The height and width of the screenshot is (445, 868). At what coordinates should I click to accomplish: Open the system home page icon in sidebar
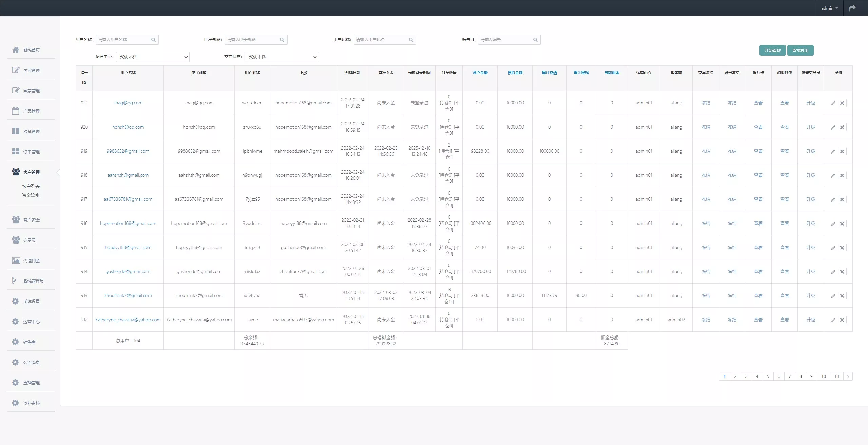point(16,50)
